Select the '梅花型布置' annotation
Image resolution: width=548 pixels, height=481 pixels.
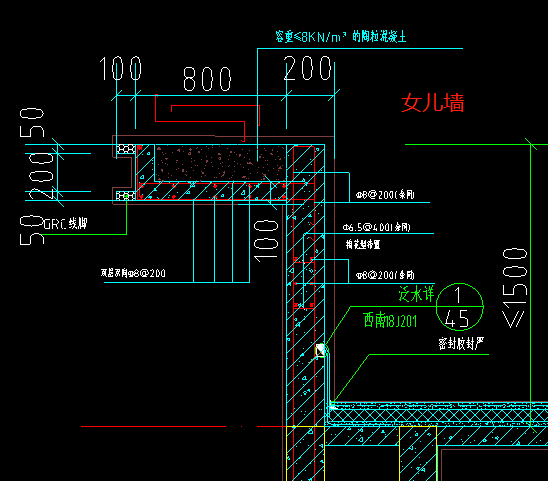(363, 244)
